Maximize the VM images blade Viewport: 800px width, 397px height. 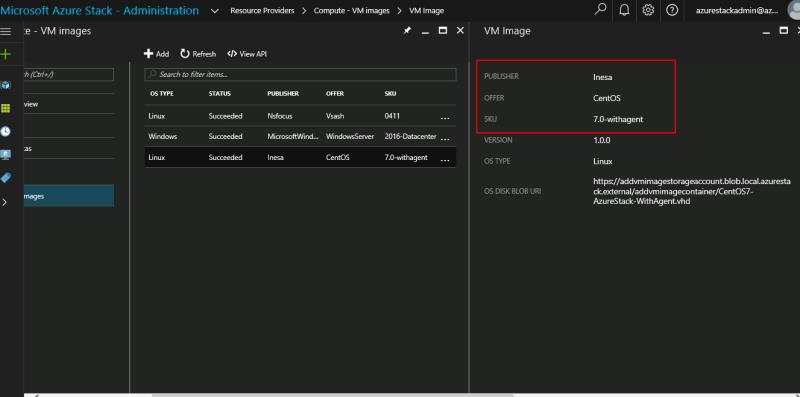tap(443, 31)
